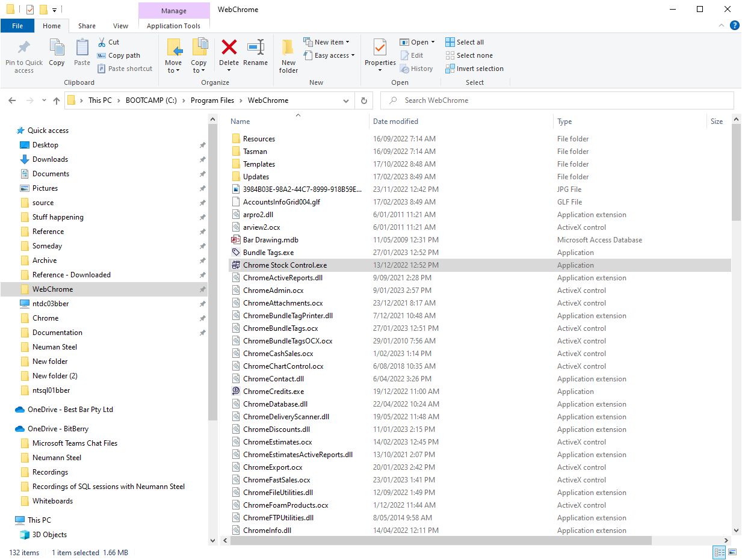Click Select all in ribbon
Screen dimensions: 742x560
465,42
